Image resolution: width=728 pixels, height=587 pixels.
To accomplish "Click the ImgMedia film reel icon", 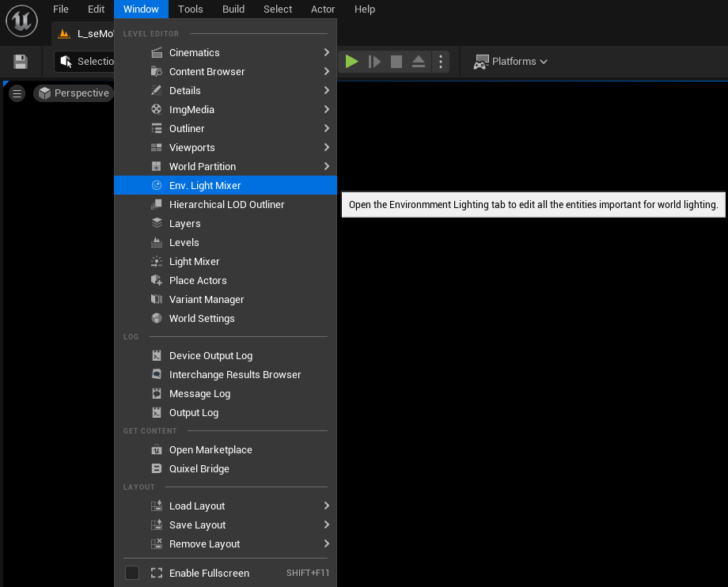I will click(157, 109).
